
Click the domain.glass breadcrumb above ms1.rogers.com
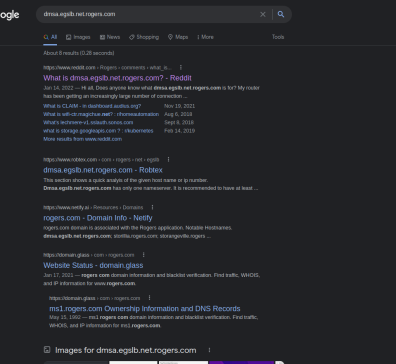click(95, 298)
